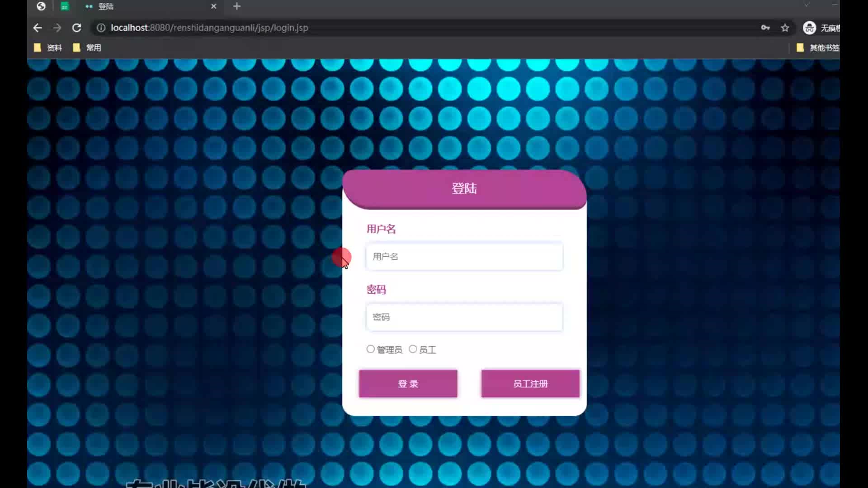Click the incognito profile icon
The width and height of the screenshot is (868, 488).
coord(809,28)
